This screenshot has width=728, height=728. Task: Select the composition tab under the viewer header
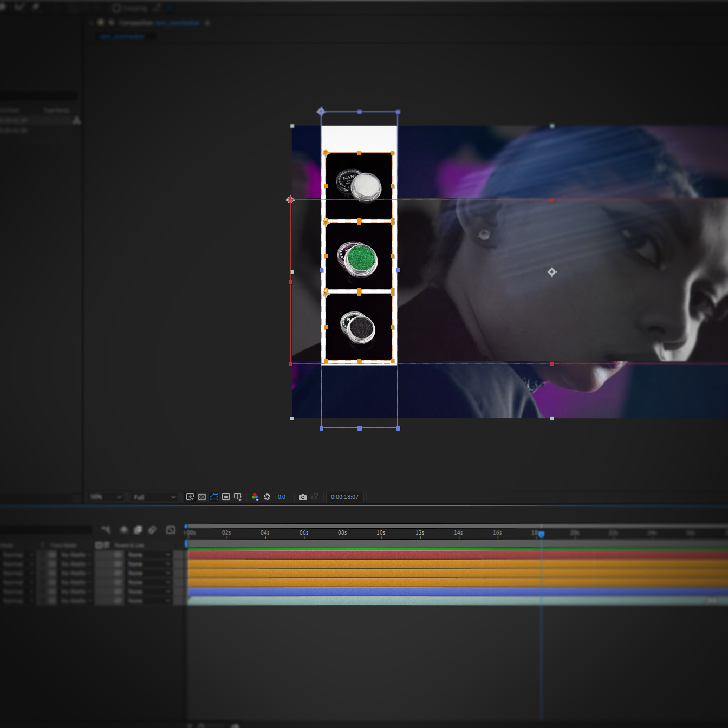pyautogui.click(x=123, y=36)
